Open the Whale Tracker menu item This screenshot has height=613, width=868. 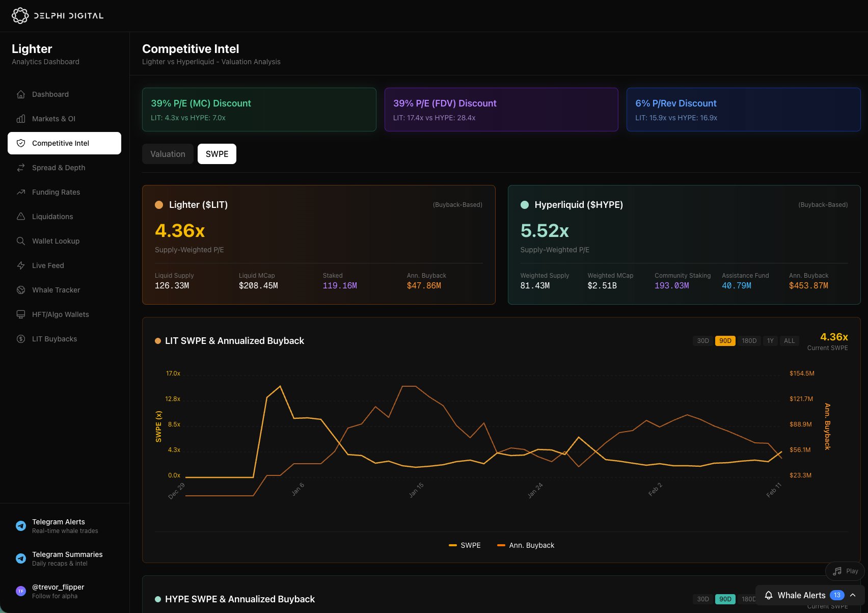coord(56,290)
